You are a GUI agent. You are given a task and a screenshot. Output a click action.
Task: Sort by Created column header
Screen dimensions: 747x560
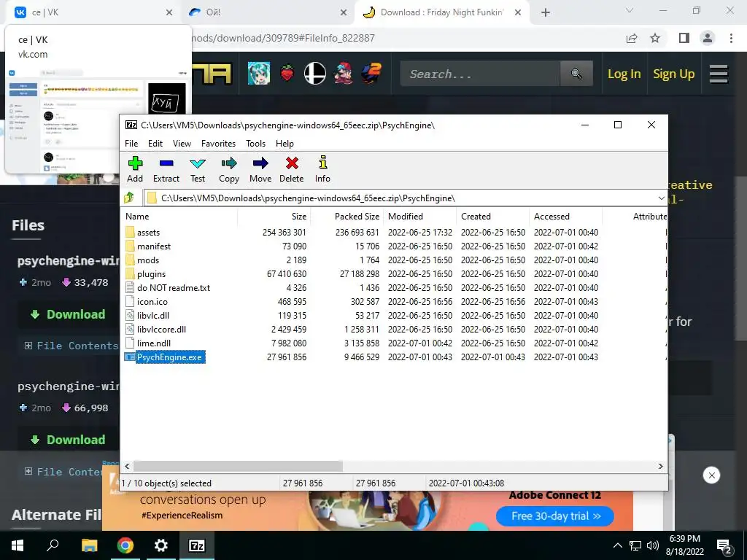coord(493,216)
